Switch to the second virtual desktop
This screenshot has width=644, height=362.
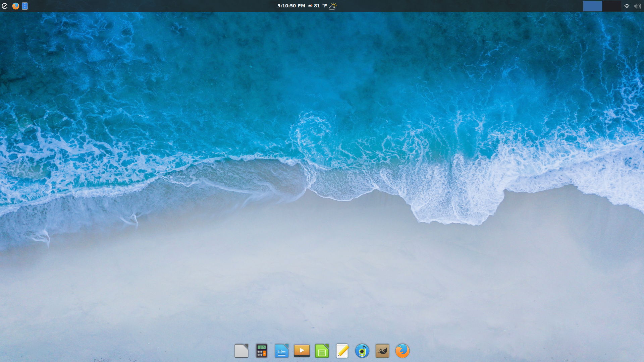coord(611,6)
